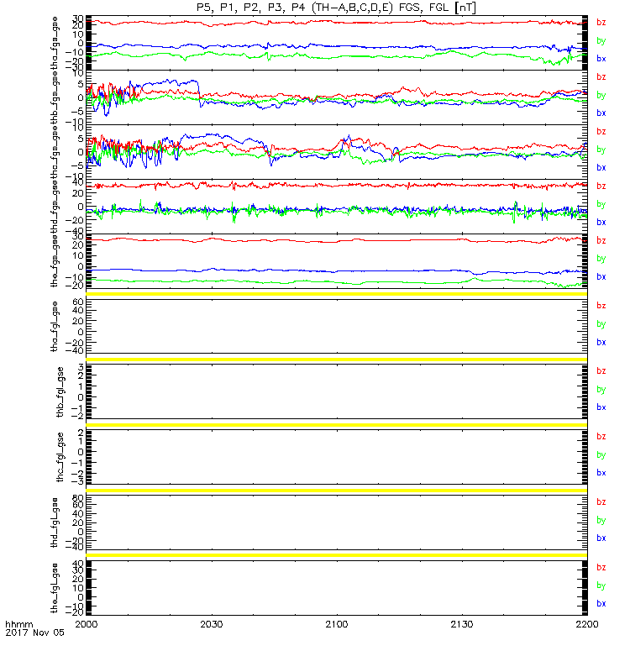Click the hhmm axis unit label
The height and width of the screenshot is (672, 630).
click(x=18, y=624)
